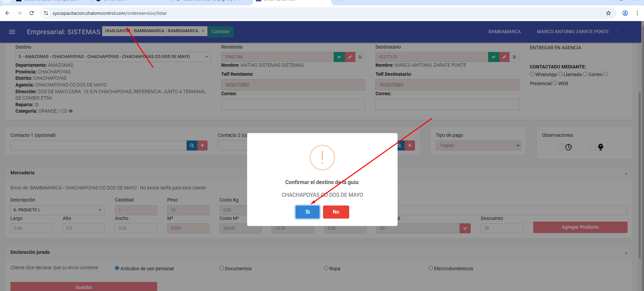Click the green Cambiar button
The height and width of the screenshot is (291, 644).
220,32
